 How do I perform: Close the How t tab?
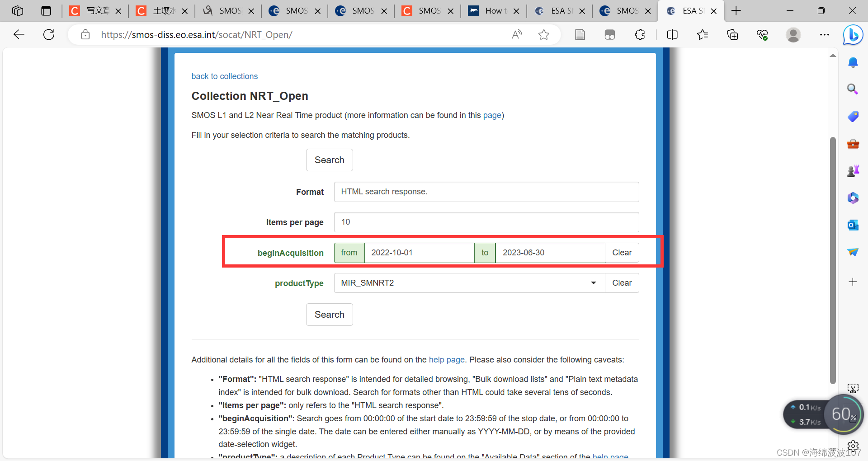516,11
